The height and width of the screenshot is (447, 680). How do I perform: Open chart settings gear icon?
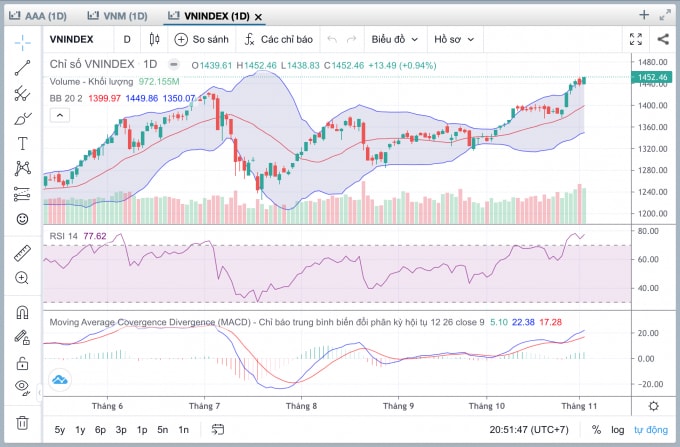click(654, 406)
